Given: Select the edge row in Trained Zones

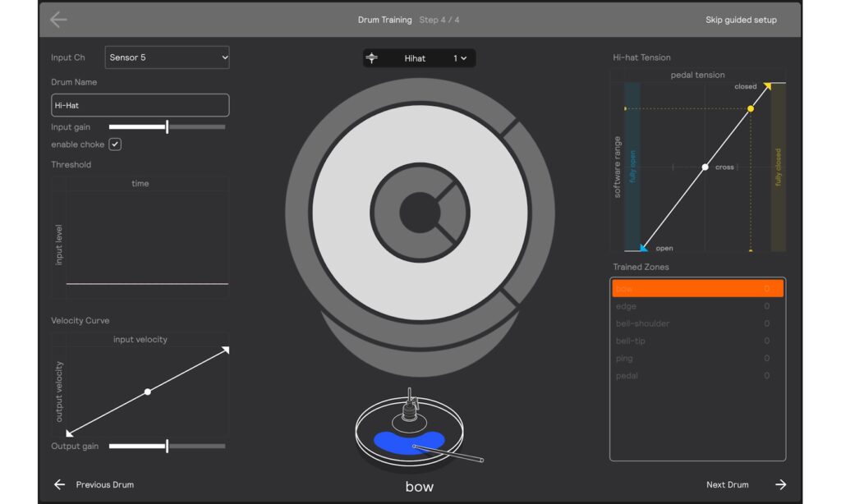Looking at the screenshot, I should point(698,306).
